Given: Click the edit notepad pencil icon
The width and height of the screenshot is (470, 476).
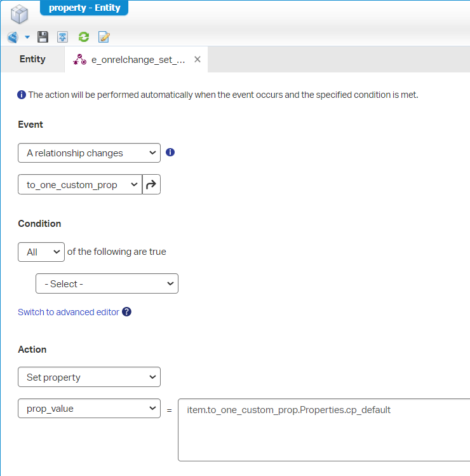Looking at the screenshot, I should pos(104,37).
